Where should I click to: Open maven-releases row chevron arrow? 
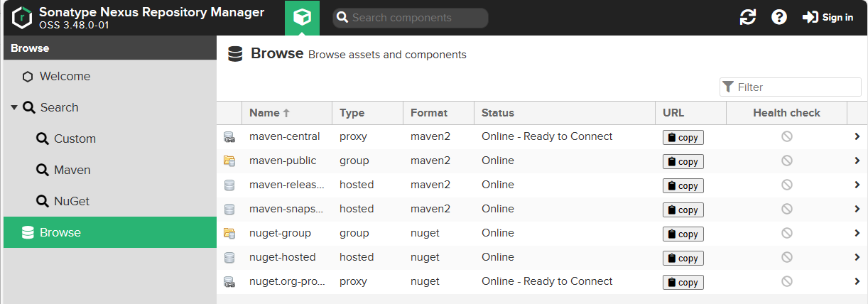857,185
